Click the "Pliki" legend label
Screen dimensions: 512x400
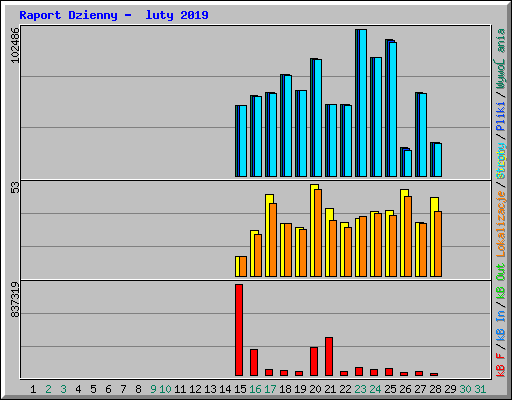pyautogui.click(x=501, y=117)
